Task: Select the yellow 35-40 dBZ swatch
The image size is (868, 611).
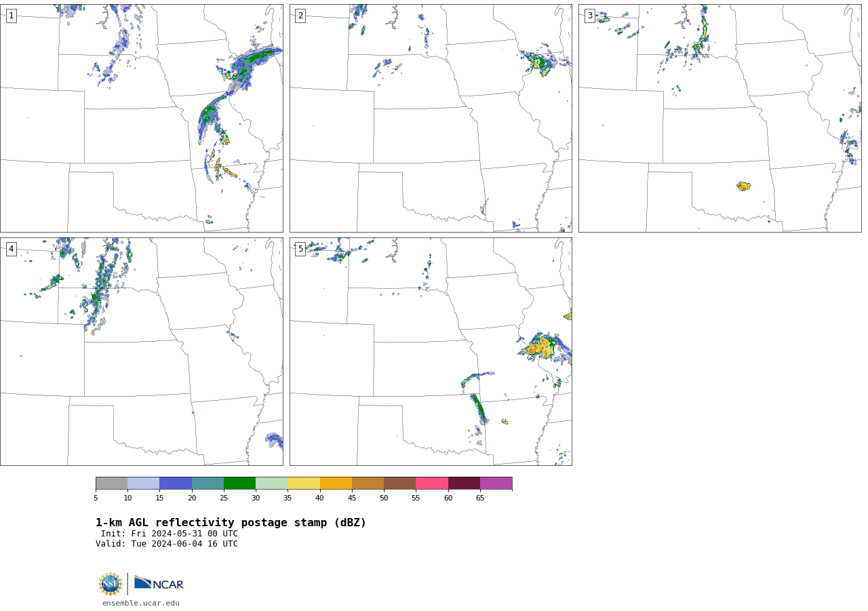Action: coord(304,483)
